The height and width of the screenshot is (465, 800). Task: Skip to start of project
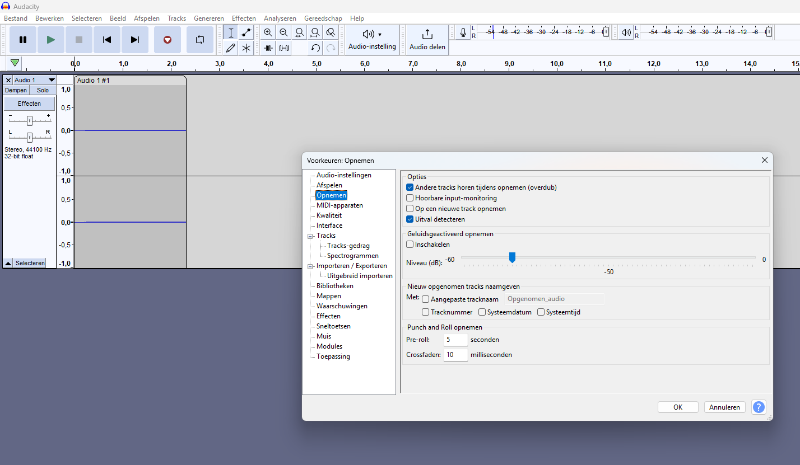[106, 39]
